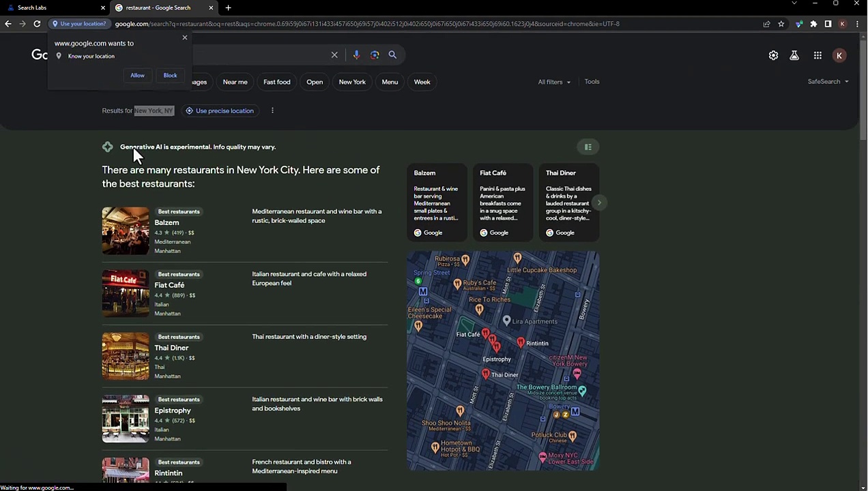Open Chrome tab search dropdown arrow
This screenshot has height=491, width=868.
click(x=794, y=3)
